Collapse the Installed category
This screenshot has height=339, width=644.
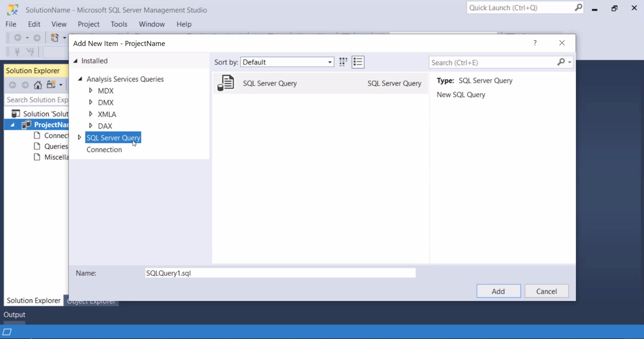pos(75,61)
